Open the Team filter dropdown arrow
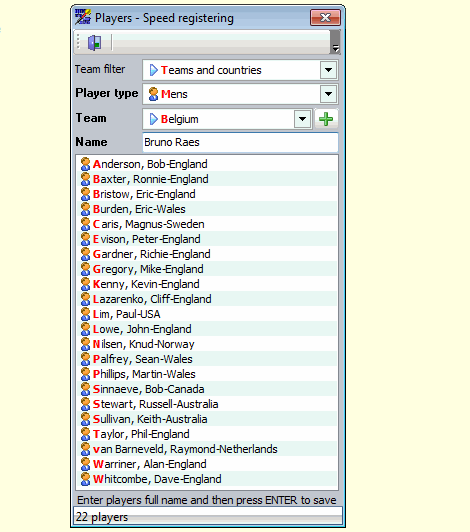470x532 pixels. pos(328,70)
